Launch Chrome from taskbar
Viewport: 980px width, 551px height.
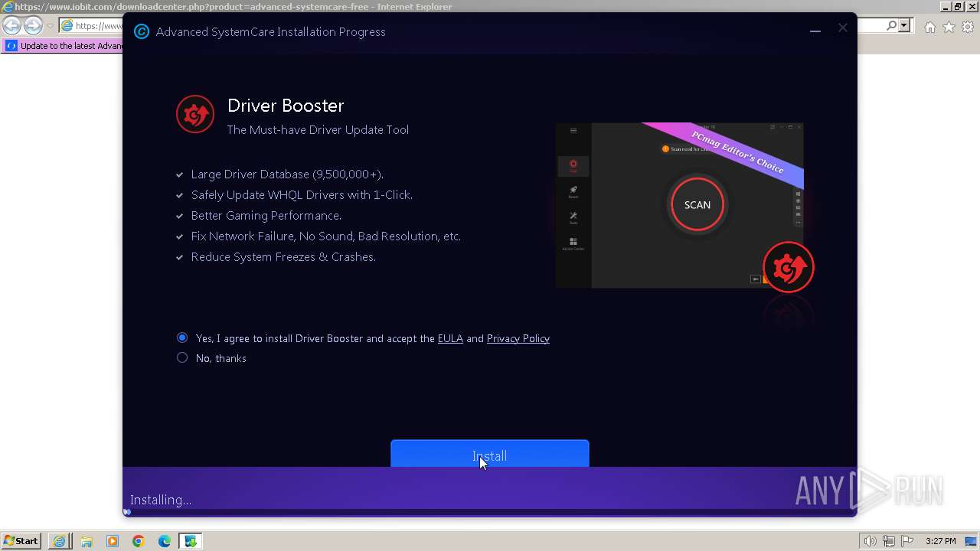point(138,541)
